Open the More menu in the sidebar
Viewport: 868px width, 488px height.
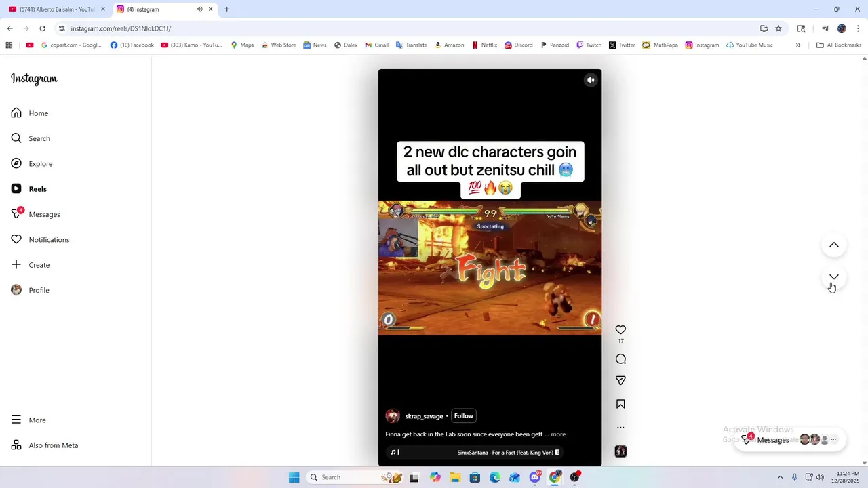[x=28, y=420]
